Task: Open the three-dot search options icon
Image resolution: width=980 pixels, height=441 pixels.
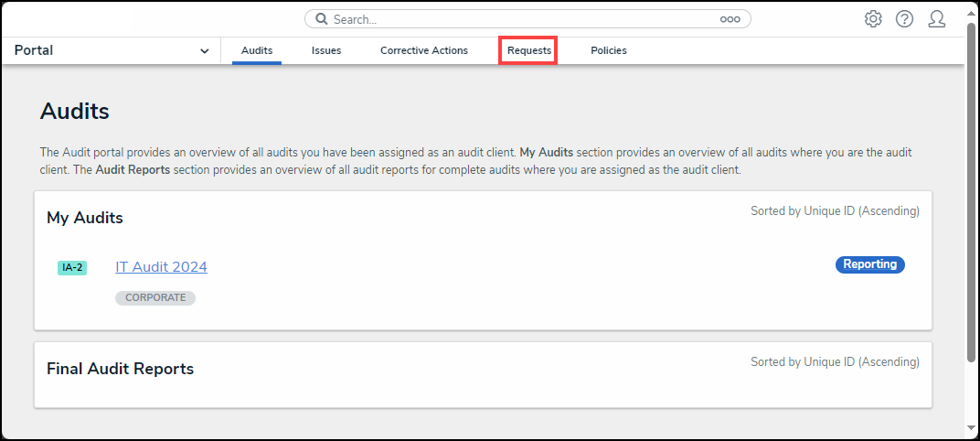Action: point(730,19)
